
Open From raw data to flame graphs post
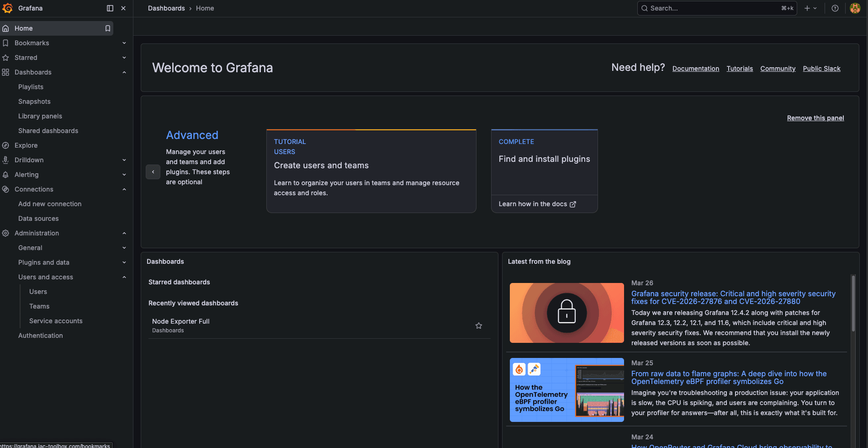click(x=729, y=378)
